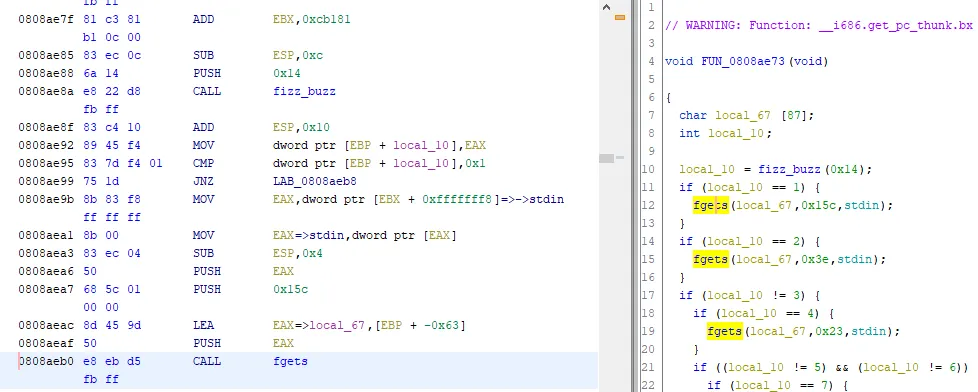
Task: Jump to label LAB_0808aeb8 operand
Action: click(x=314, y=182)
